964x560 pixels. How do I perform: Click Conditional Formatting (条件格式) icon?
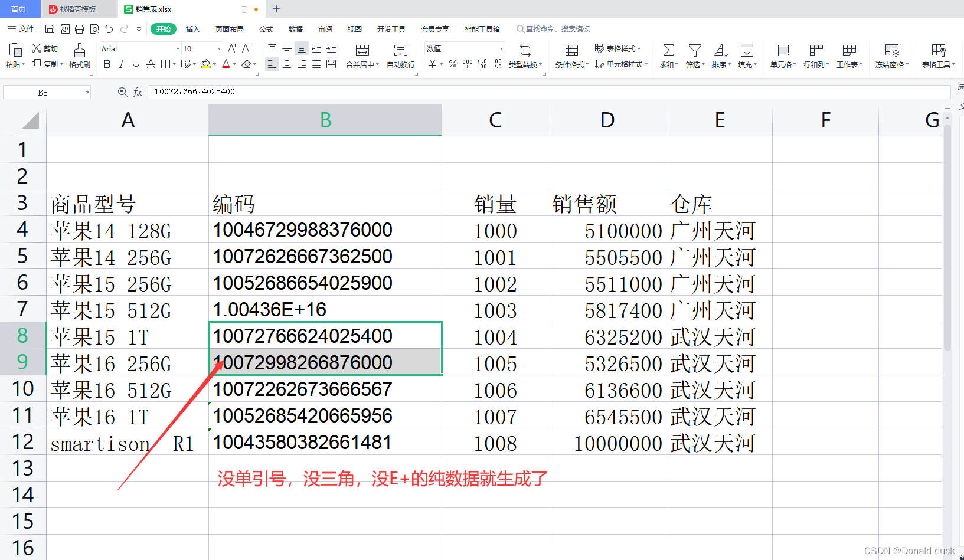[571, 50]
